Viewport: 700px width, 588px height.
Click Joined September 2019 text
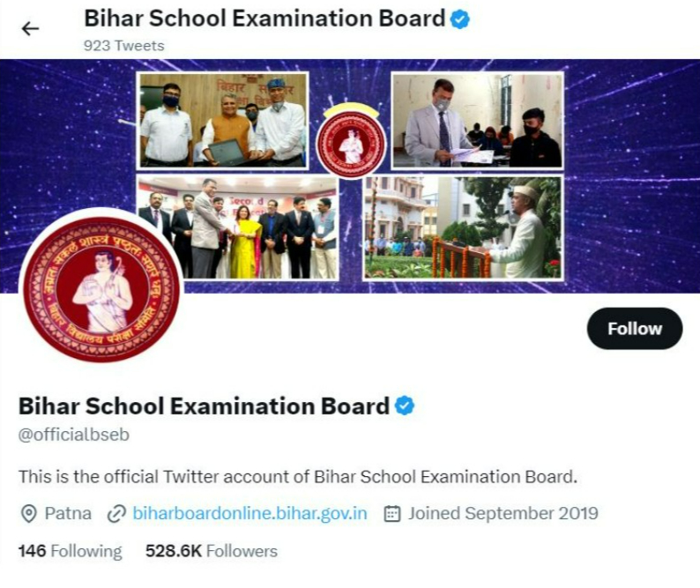coord(503,513)
